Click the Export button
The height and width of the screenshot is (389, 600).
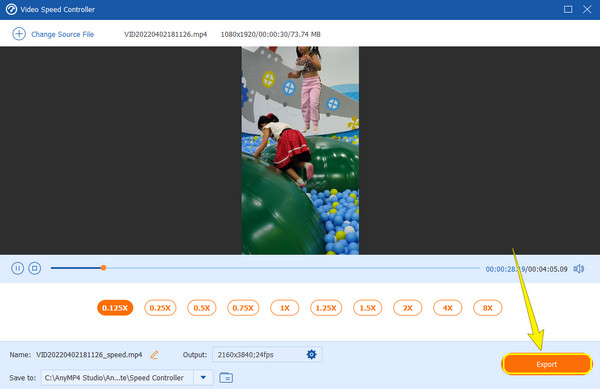tap(547, 364)
